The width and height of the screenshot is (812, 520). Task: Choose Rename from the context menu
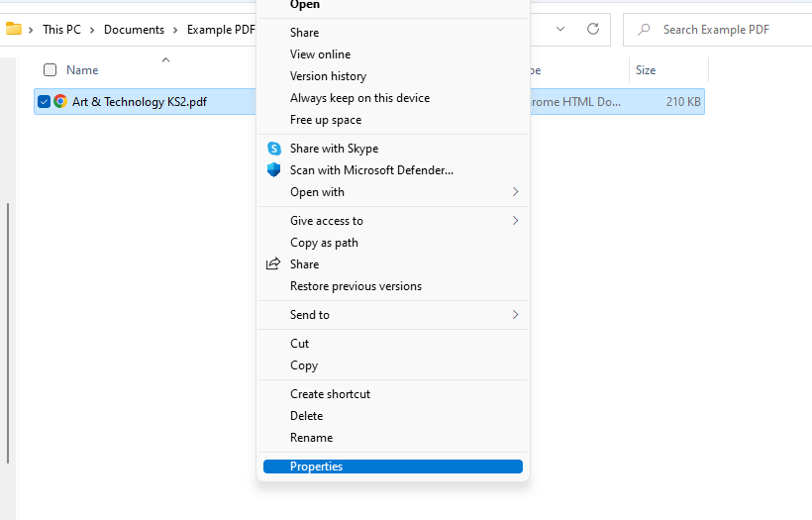click(311, 438)
